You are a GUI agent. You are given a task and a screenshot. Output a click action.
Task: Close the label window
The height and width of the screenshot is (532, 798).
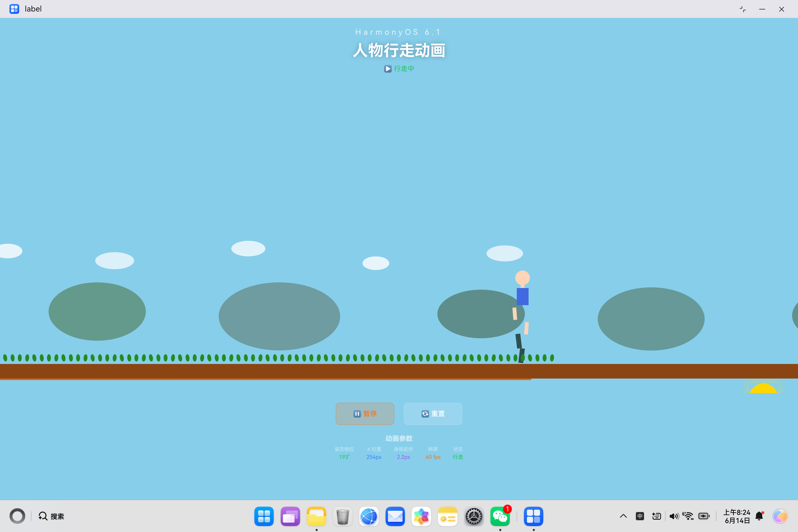tap(782, 9)
